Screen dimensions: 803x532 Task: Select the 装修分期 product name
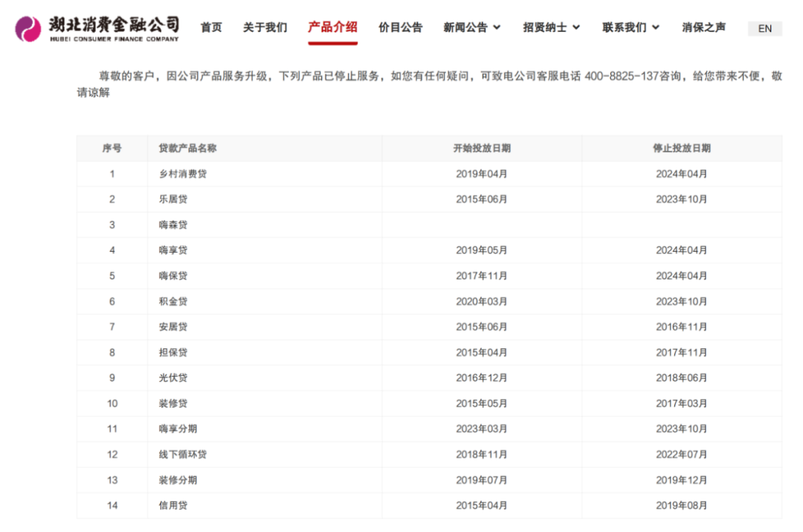click(178, 480)
